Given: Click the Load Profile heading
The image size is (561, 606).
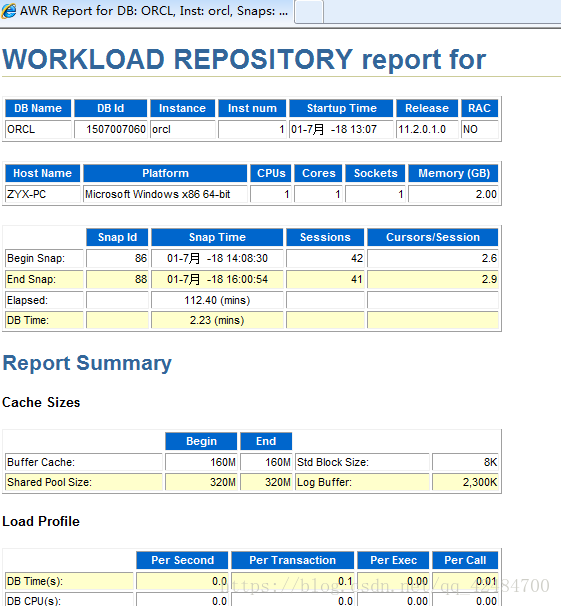Looking at the screenshot, I should tap(41, 521).
